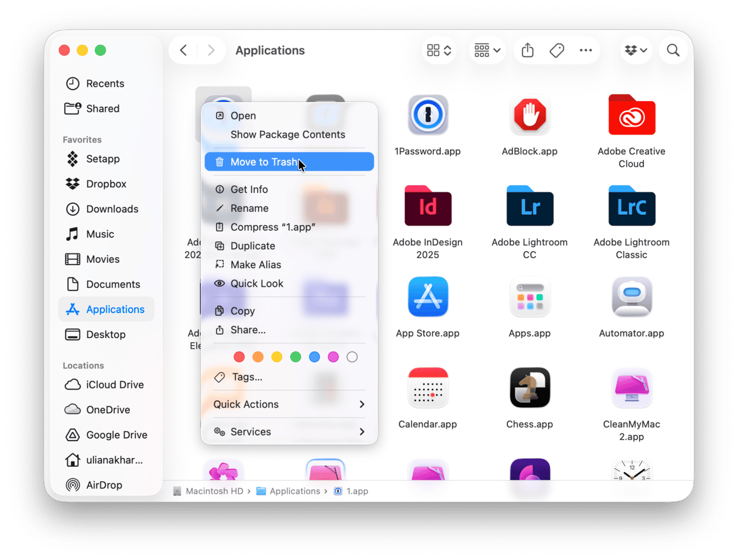
Task: Choose Quick Look from the context menu
Action: [x=289, y=283]
